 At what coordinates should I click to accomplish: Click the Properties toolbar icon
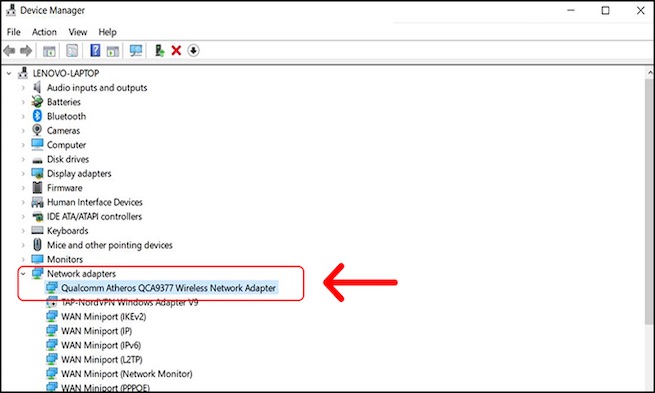72,51
